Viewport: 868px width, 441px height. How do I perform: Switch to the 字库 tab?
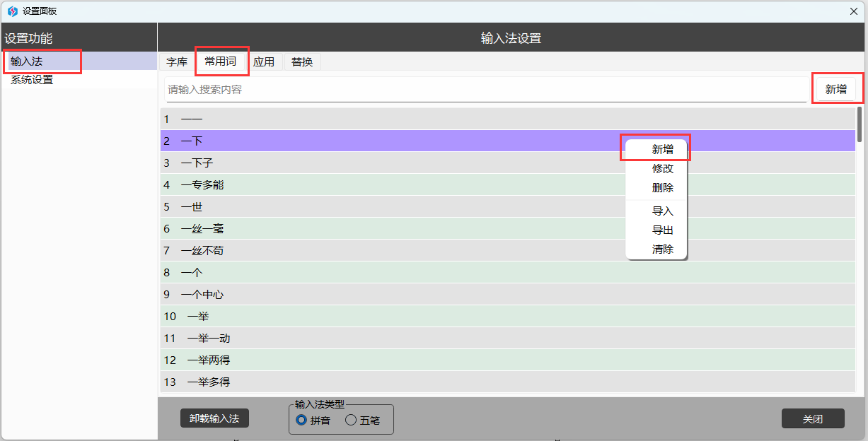[x=177, y=62]
